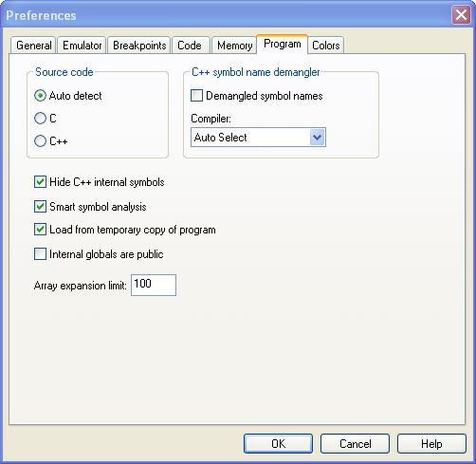Open the Auto Select compiler combo box
Screen dimensions: 476x464
pyautogui.click(x=258, y=138)
